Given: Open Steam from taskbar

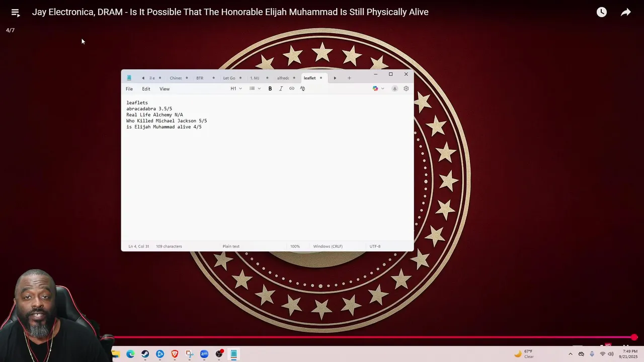Looking at the screenshot, I should (x=145, y=354).
